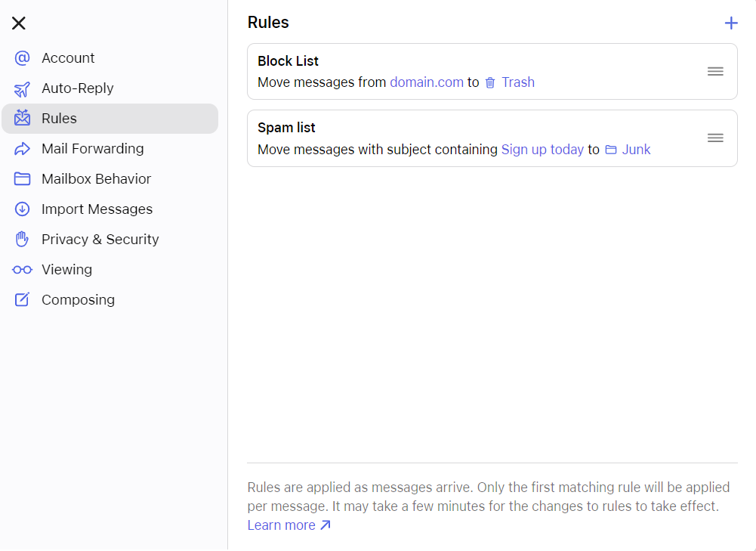
Task: Click the folder icon beside Junk
Action: pyautogui.click(x=611, y=150)
